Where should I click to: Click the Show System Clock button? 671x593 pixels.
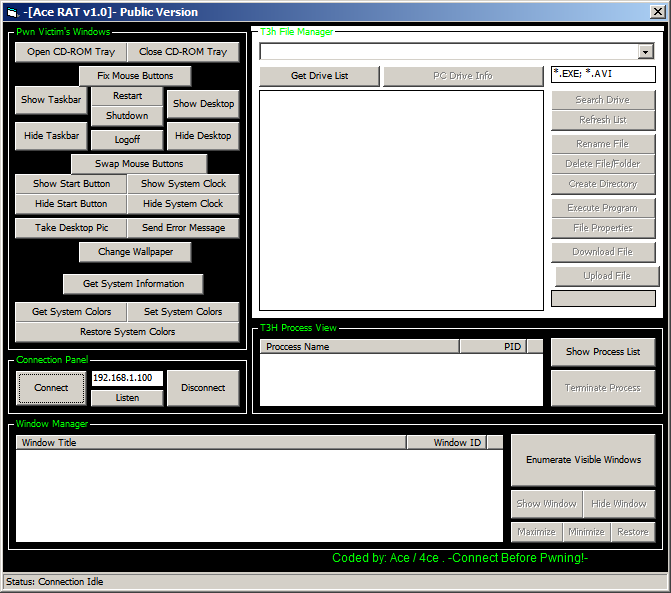(183, 184)
